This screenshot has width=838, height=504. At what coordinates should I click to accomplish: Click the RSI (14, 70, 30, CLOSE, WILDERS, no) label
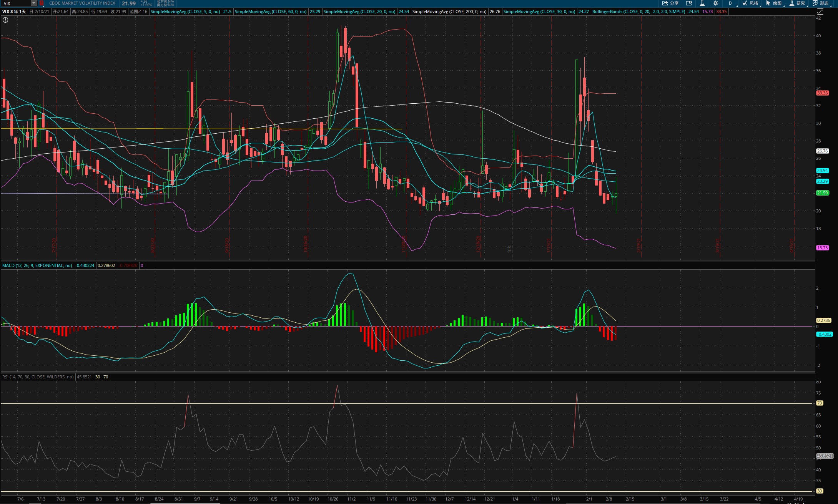(x=38, y=377)
